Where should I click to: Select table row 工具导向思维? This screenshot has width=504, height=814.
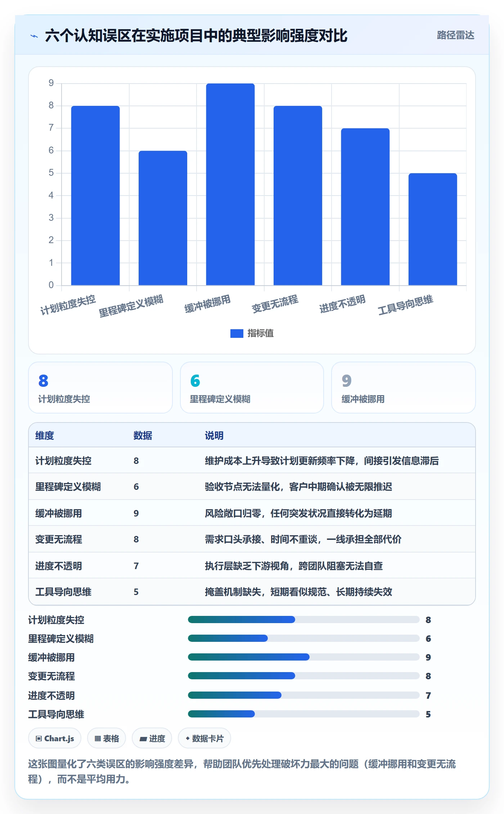coord(252,592)
